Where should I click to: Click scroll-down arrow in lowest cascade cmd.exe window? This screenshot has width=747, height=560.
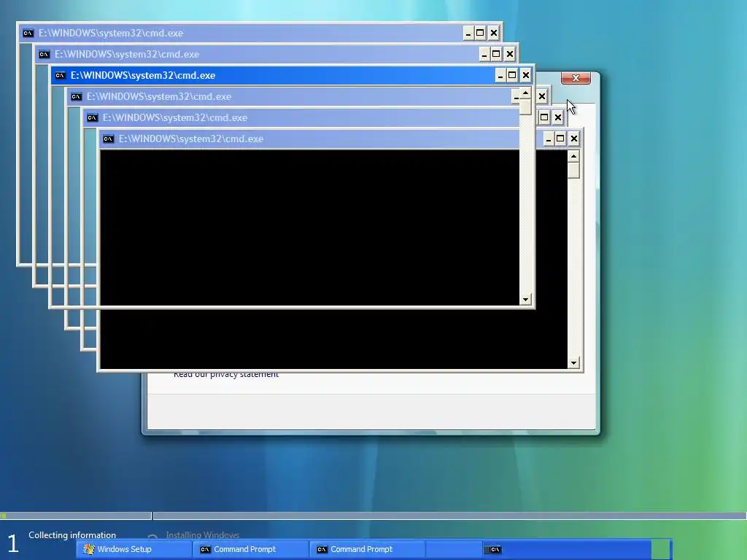(573, 363)
